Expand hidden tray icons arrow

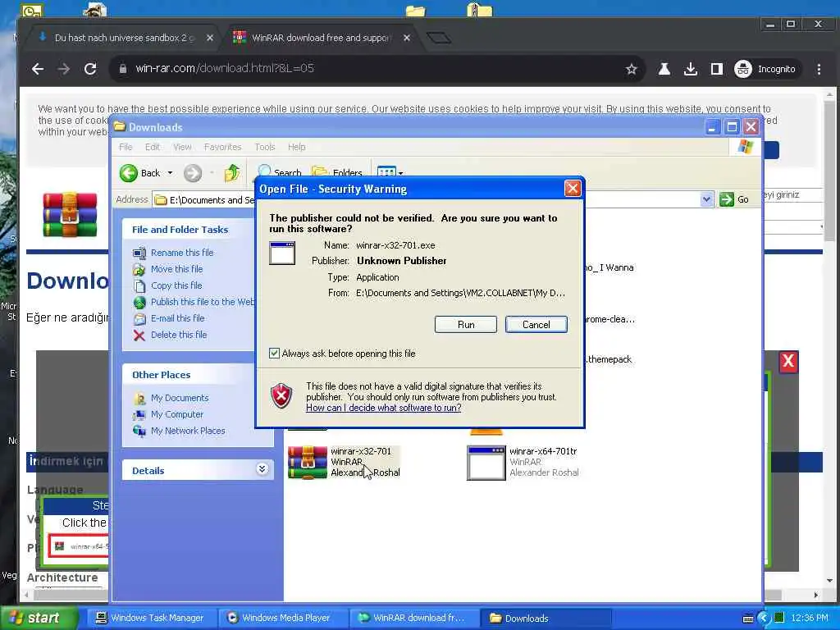click(x=764, y=619)
